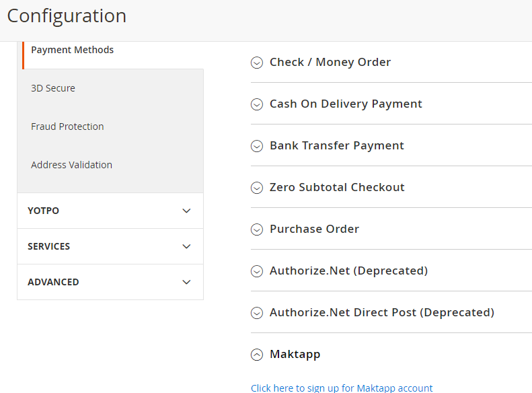Click the Maktapp account sign up link
The image size is (532, 393).
click(x=342, y=388)
